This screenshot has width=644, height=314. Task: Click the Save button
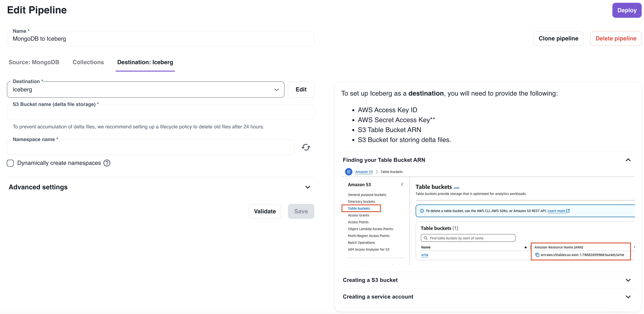pos(301,211)
